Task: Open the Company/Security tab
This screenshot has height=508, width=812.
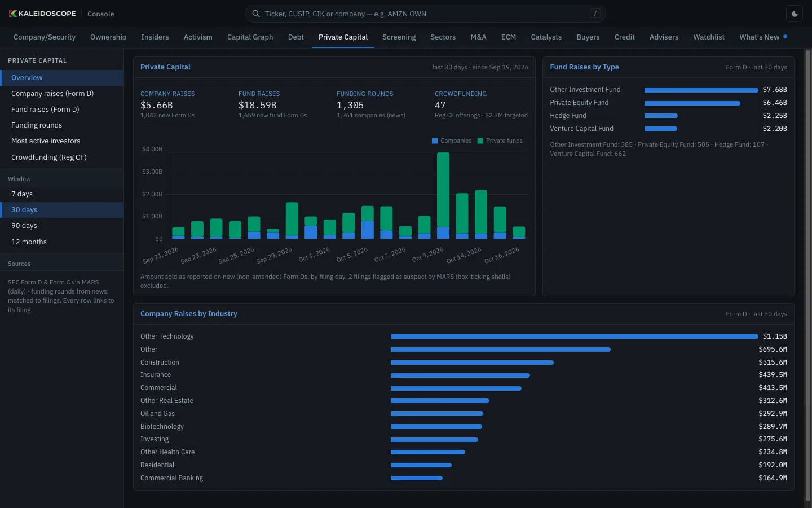Action: (45, 37)
